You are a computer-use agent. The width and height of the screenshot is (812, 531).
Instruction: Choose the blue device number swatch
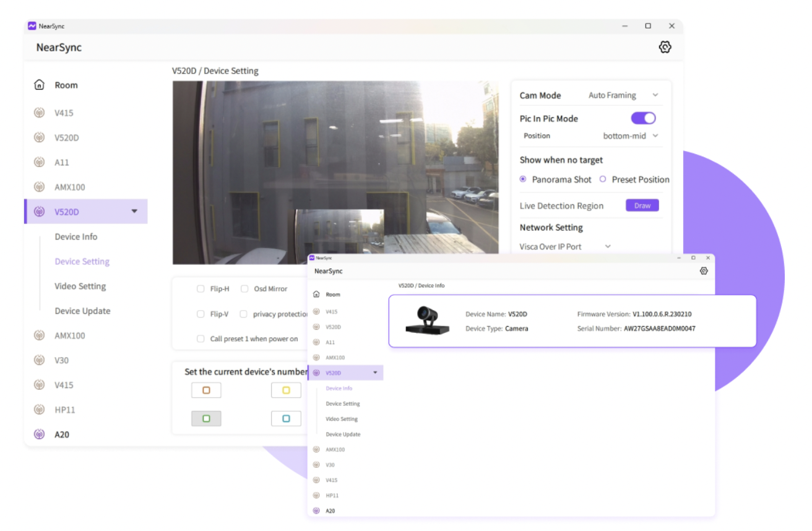coord(286,418)
